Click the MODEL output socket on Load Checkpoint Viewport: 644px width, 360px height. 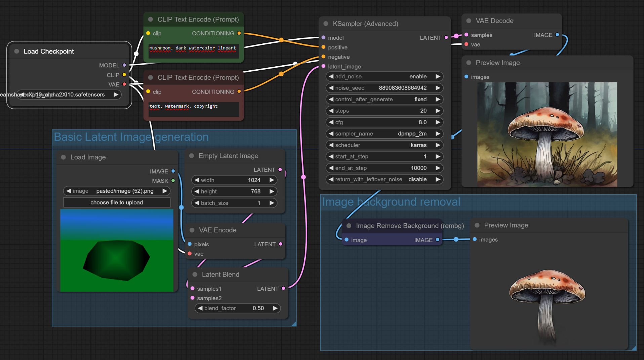124,65
